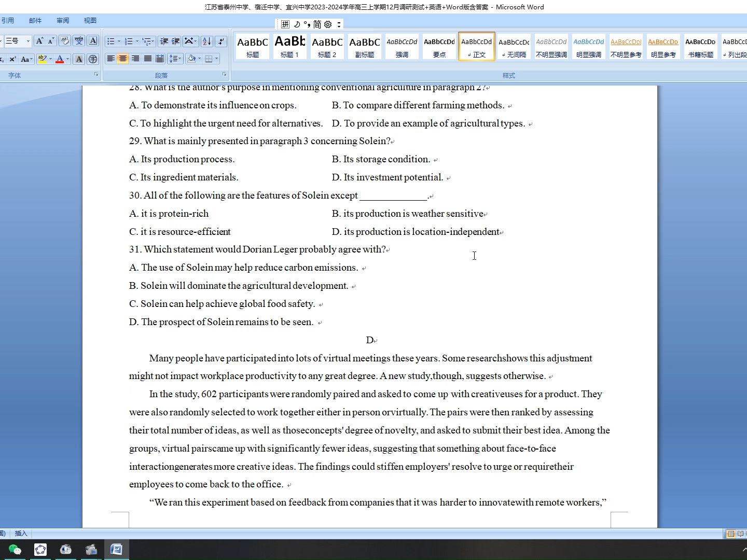Apply yellow text highlight color
The width and height of the screenshot is (747, 560).
pos(42,59)
